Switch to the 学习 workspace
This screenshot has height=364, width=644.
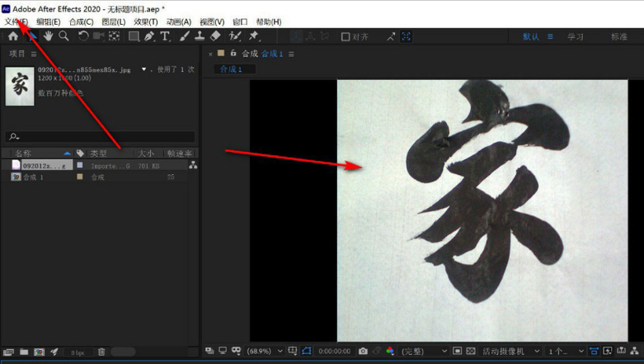point(575,37)
